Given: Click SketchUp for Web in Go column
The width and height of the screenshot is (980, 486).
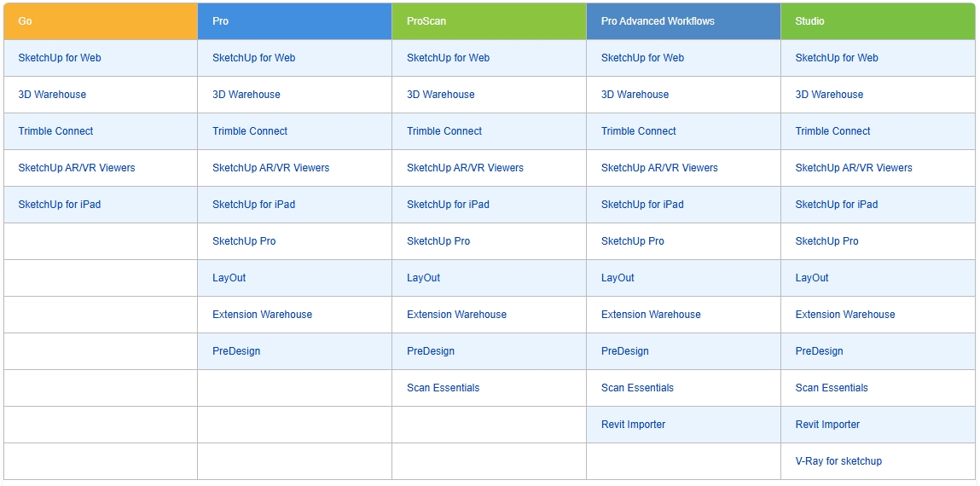Looking at the screenshot, I should pos(60,58).
